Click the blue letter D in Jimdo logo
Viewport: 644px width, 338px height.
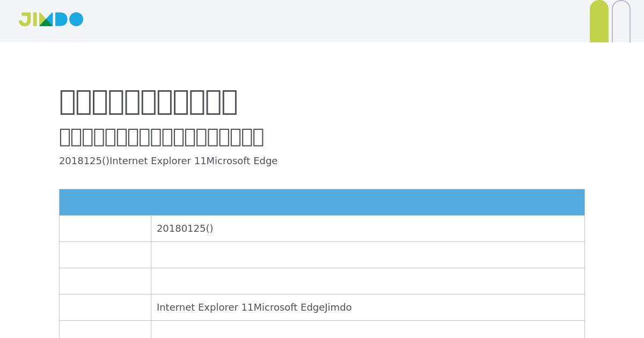pyautogui.click(x=61, y=19)
